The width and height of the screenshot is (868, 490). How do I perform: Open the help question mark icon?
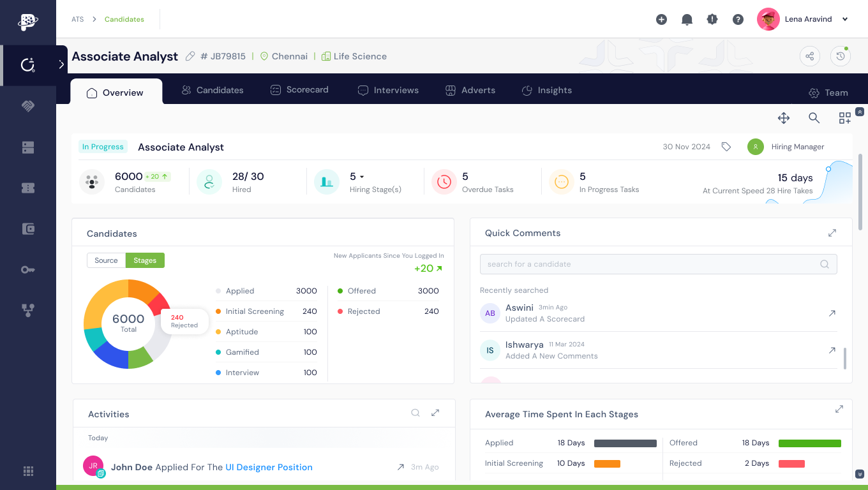(x=738, y=20)
